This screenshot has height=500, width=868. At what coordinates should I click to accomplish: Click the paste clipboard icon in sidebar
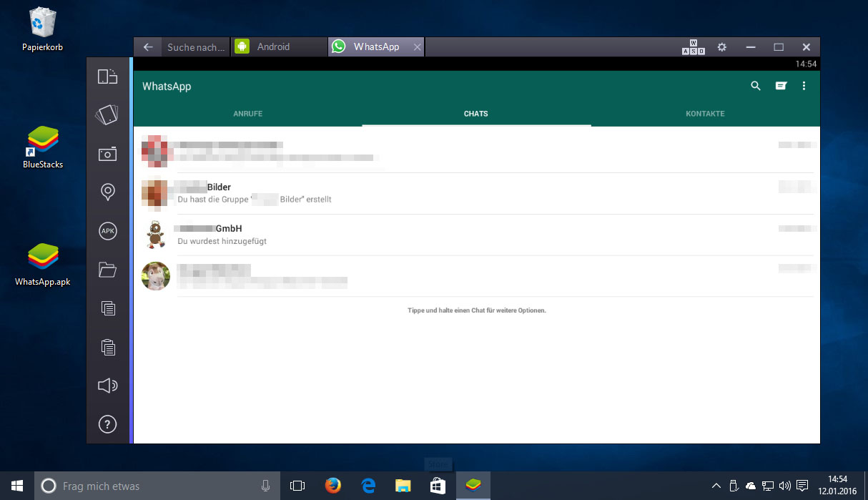pyautogui.click(x=107, y=347)
